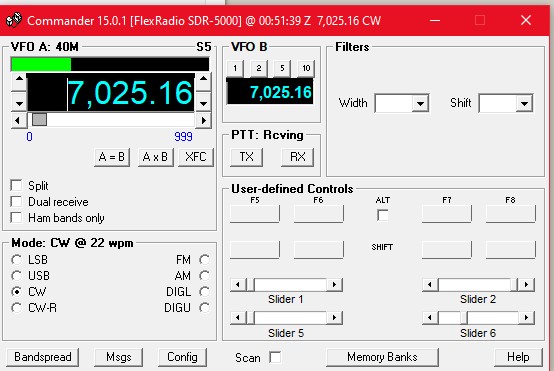Viewport: 554px width, 371px height.
Task: Click the F5 user-defined button
Action: [255, 214]
